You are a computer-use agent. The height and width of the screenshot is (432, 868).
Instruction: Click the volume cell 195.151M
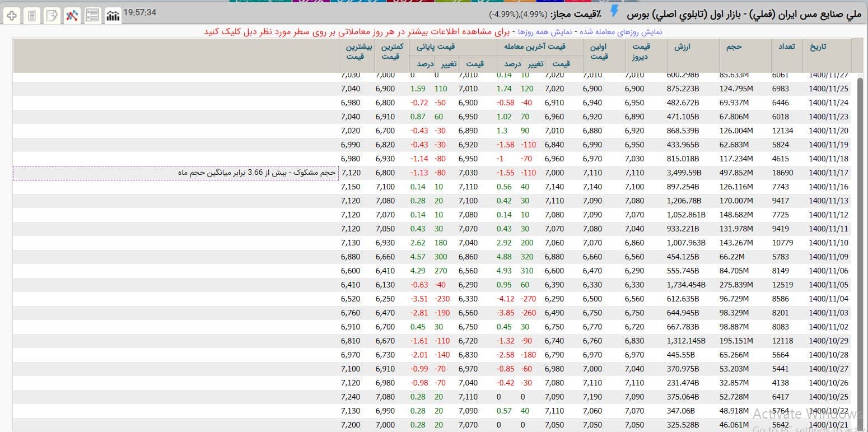pyautogui.click(x=736, y=341)
